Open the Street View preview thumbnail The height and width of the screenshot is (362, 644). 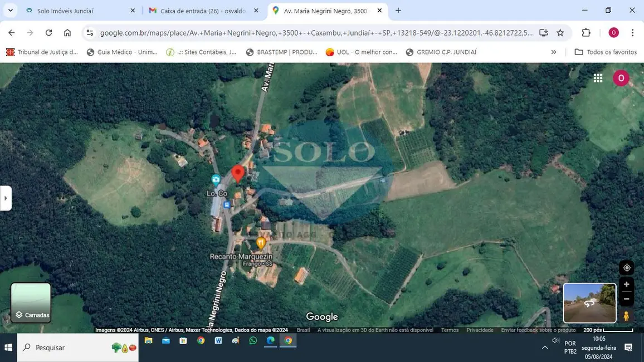589,302
